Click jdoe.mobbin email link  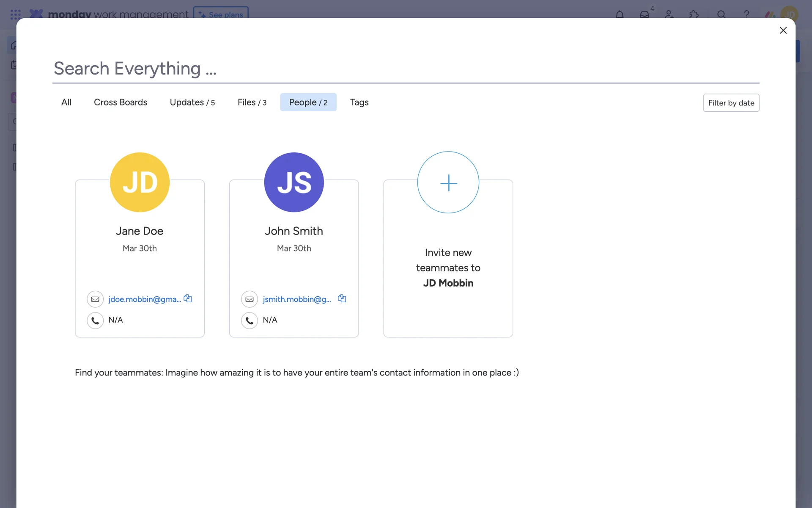click(145, 299)
